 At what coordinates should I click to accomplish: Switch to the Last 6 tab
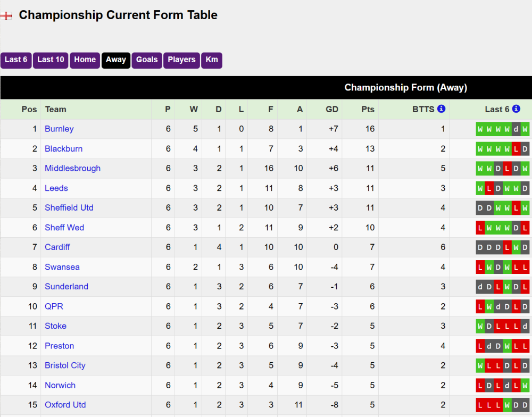[16, 60]
